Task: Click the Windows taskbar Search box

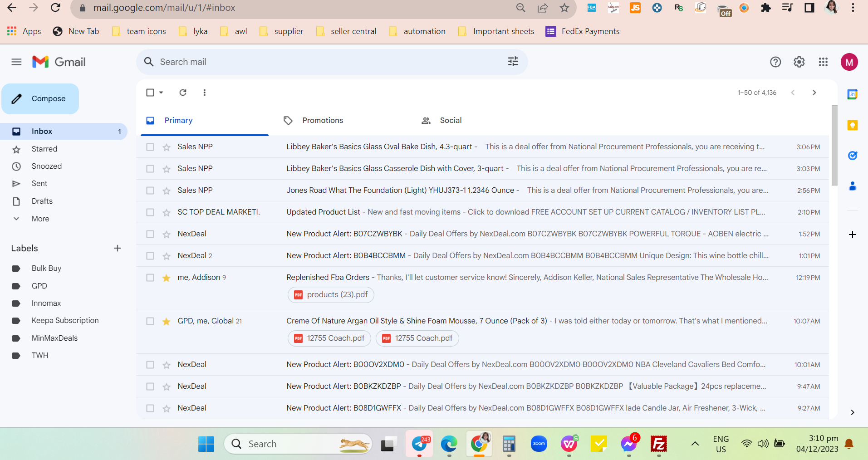Action: click(x=298, y=444)
